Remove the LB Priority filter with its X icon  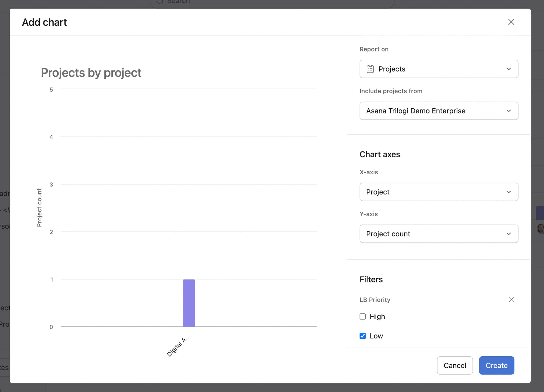[511, 299]
